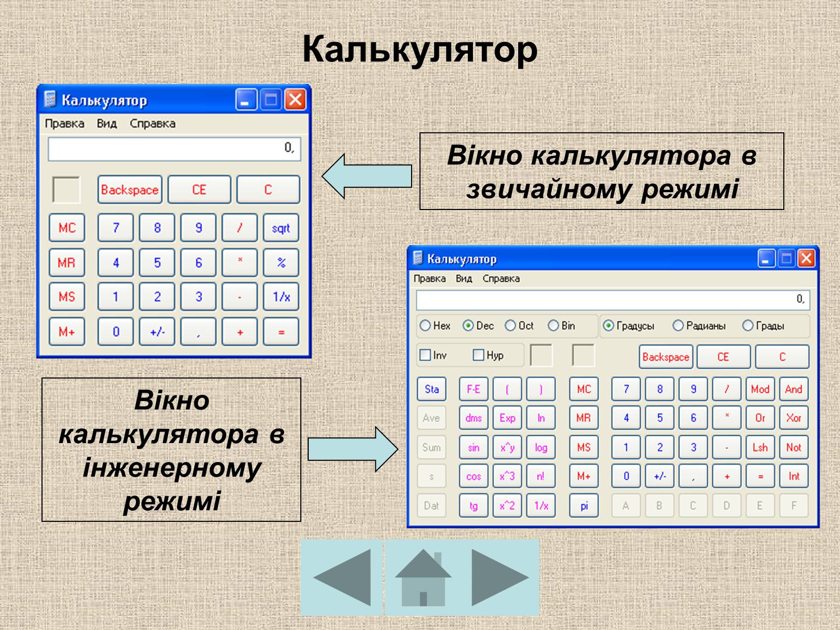Click C clear button in standard calculator

tap(268, 190)
